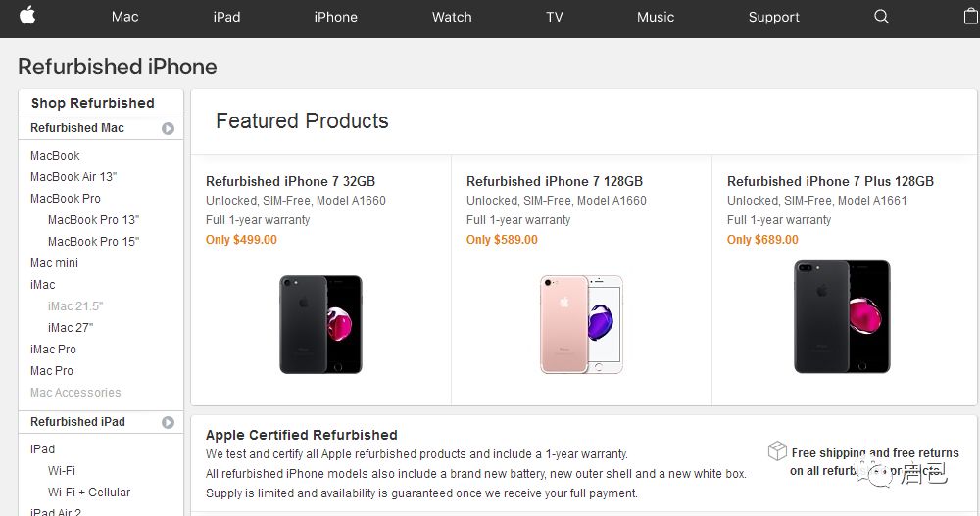Click the free shipping box icon
980x516 pixels.
pos(777,450)
